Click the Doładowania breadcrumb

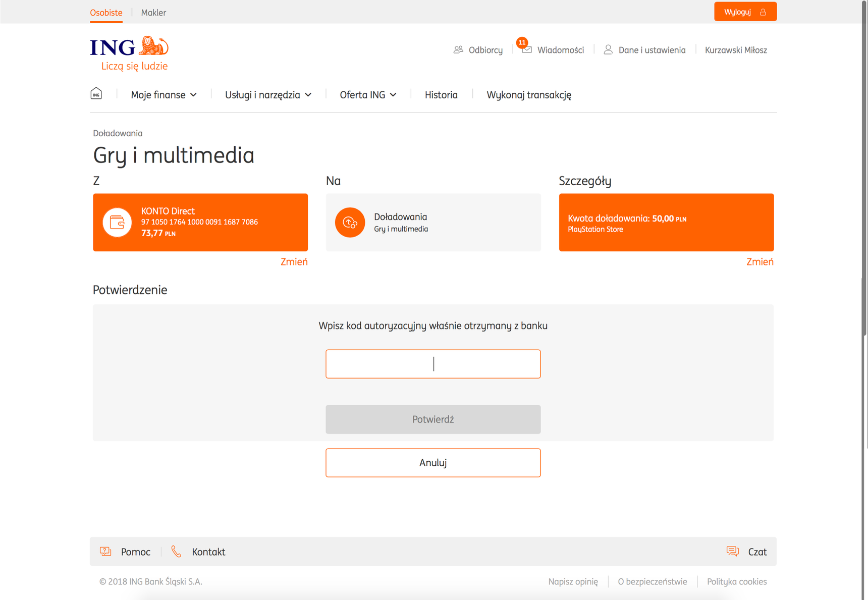click(118, 133)
